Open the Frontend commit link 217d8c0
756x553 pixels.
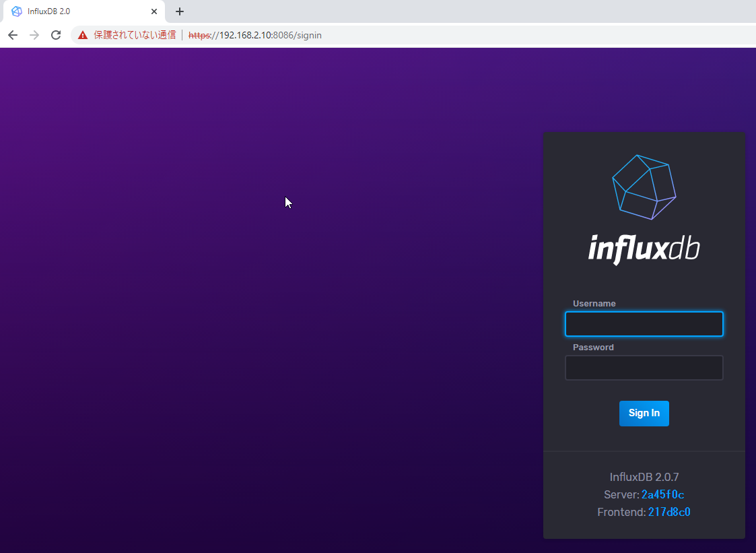tap(669, 512)
